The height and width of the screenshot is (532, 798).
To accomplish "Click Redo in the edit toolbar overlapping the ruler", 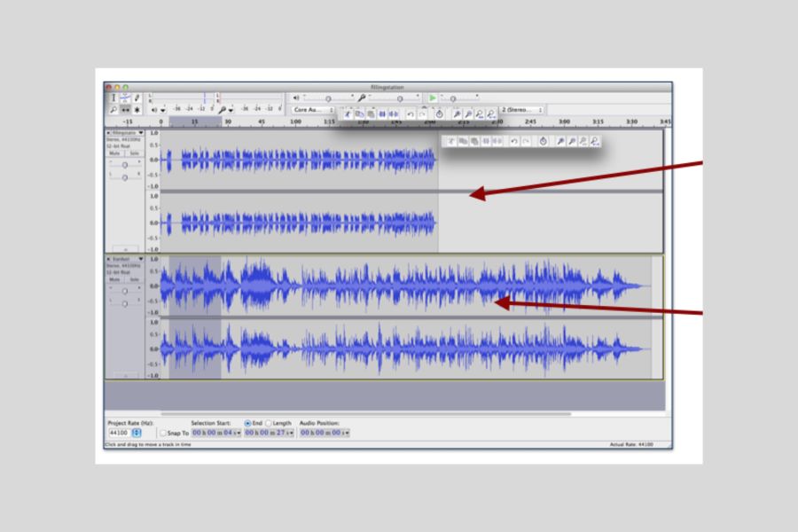I will tap(422, 114).
